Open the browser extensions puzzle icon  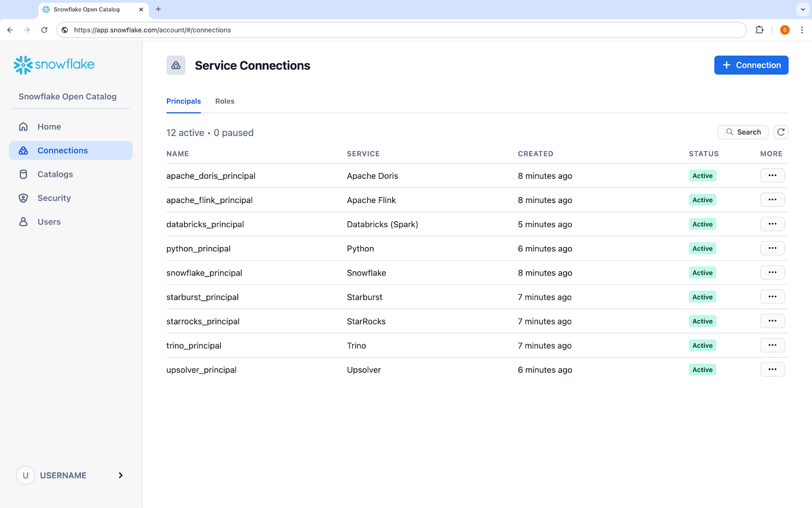[760, 30]
